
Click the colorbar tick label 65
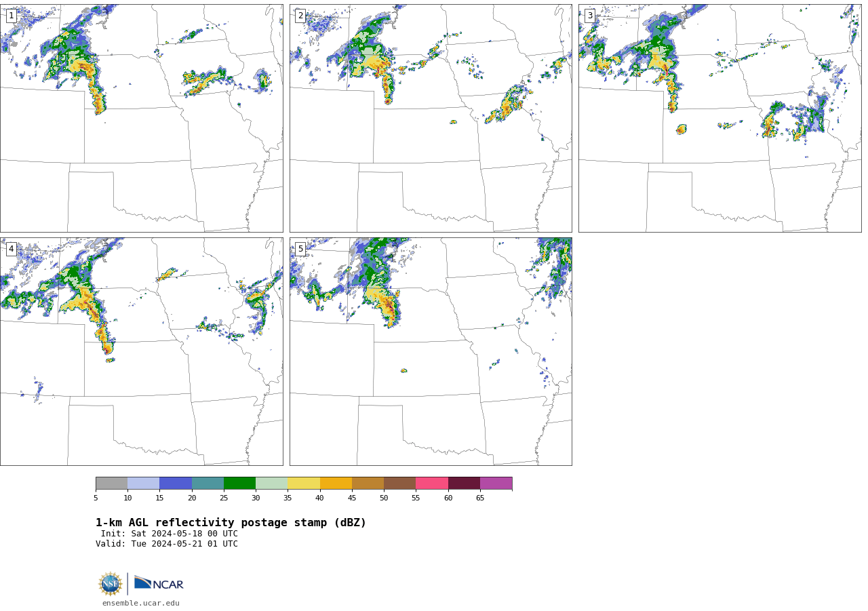pyautogui.click(x=480, y=498)
